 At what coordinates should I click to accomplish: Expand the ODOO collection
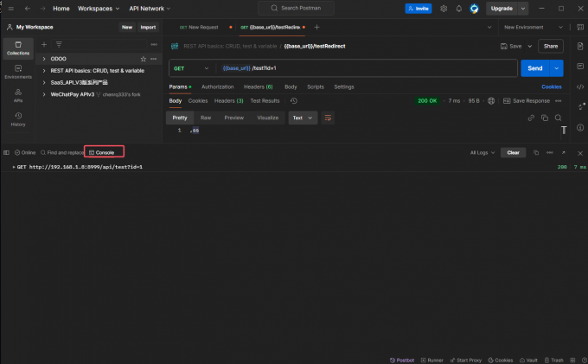pyautogui.click(x=44, y=59)
